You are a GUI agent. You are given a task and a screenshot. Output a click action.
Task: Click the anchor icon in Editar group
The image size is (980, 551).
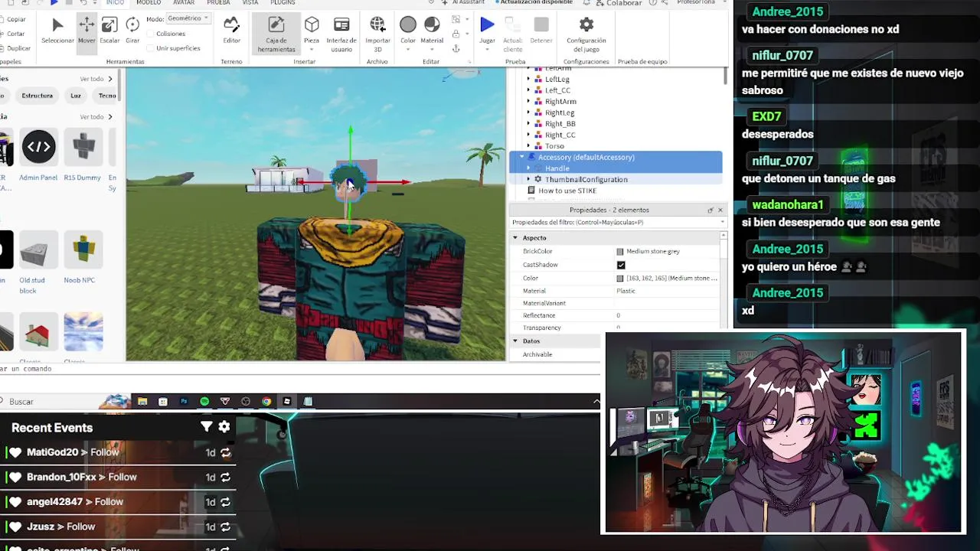(456, 48)
